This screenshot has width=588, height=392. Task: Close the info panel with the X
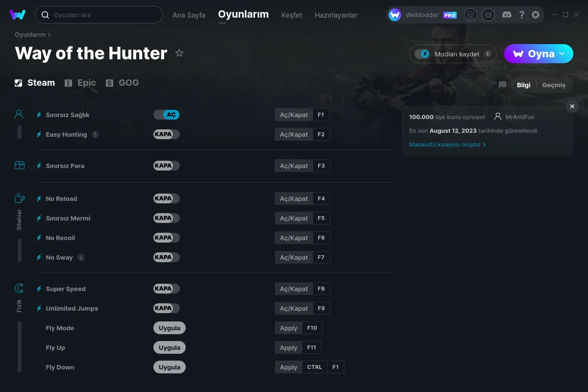[x=572, y=106]
